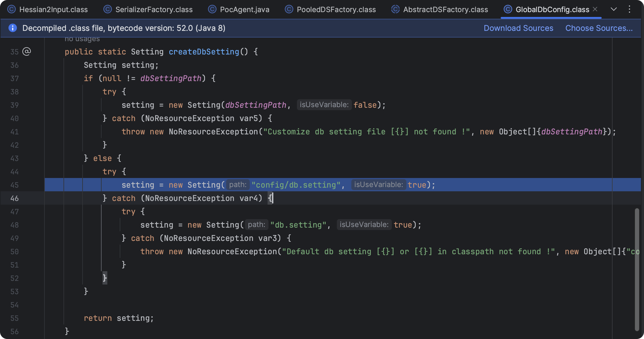Click the path: parameter hint on line 45

[238, 185]
